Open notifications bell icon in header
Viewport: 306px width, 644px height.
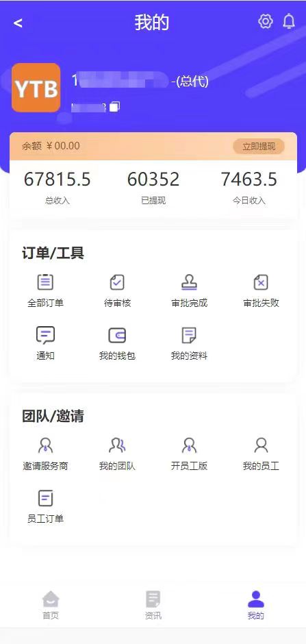[289, 21]
